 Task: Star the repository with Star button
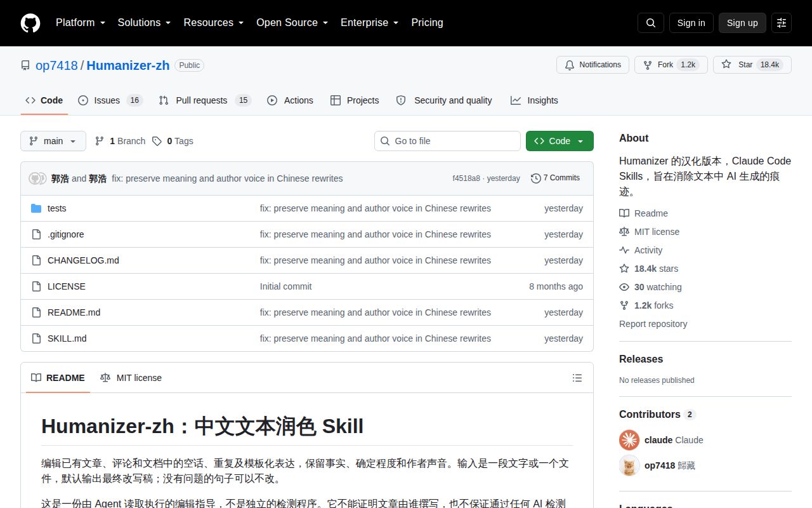(x=752, y=65)
